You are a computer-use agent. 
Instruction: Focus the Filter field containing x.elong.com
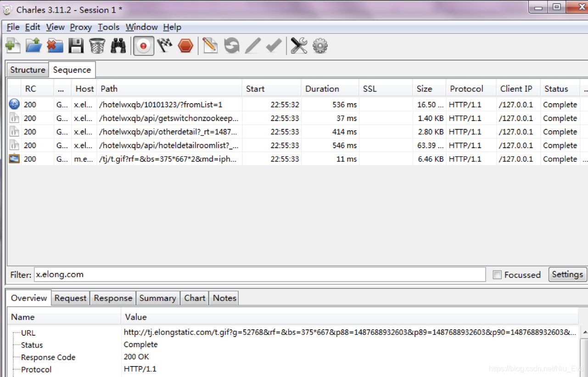tap(260, 275)
